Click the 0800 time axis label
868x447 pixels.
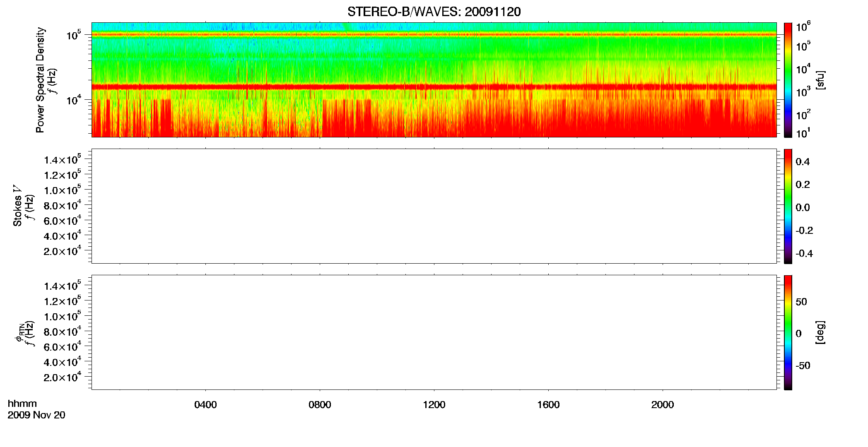(x=320, y=405)
